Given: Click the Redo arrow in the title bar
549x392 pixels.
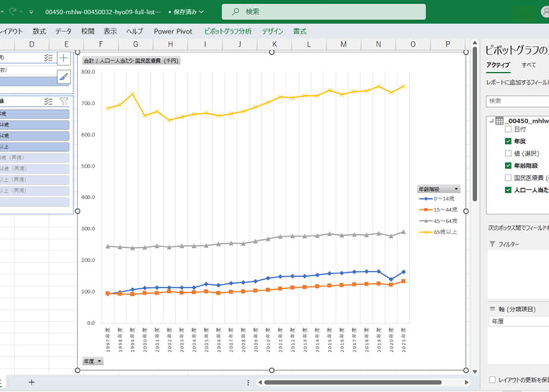Looking at the screenshot, I should pos(12,11).
